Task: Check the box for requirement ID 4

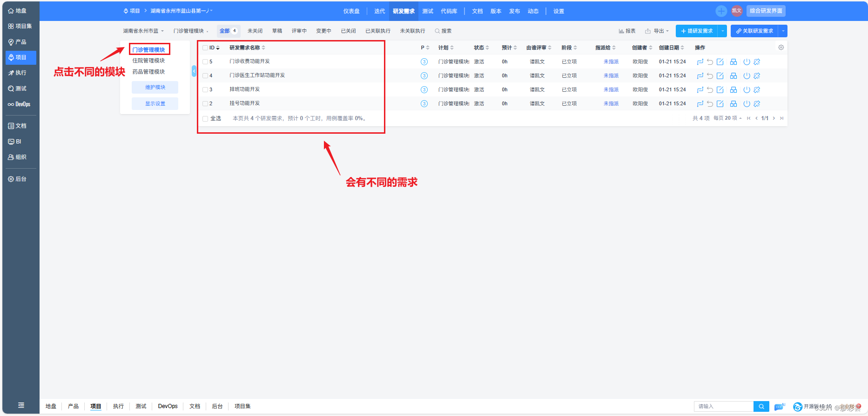Action: click(205, 75)
